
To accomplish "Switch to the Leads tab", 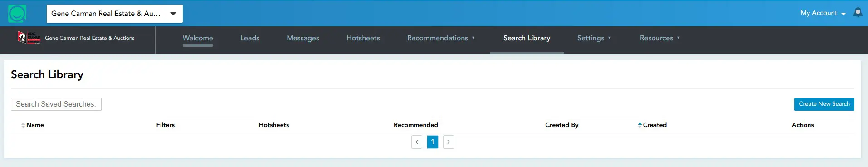I will coord(250,38).
